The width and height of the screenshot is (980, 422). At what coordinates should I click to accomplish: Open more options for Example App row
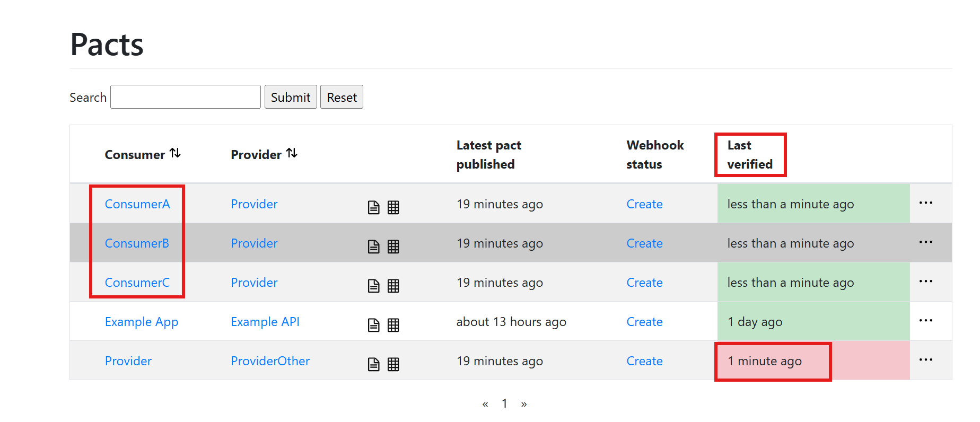(925, 321)
